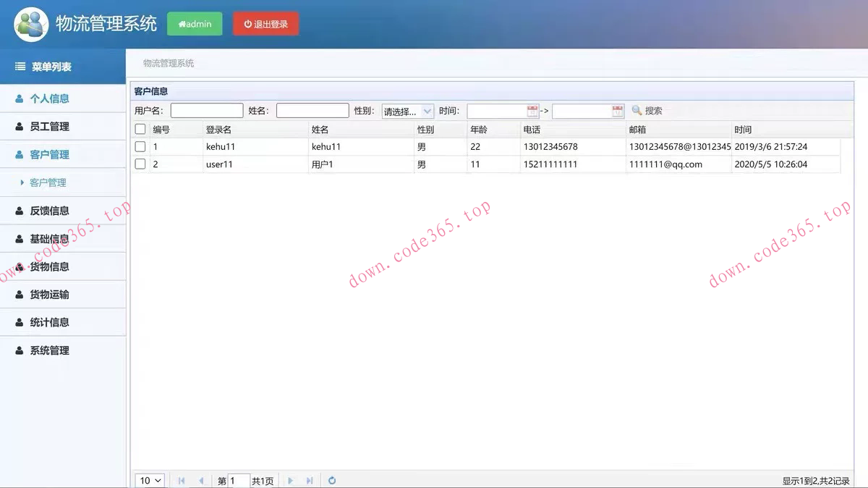This screenshot has height=488, width=868.
Task: Click the person icon next to 员工管理
Action: (x=20, y=127)
